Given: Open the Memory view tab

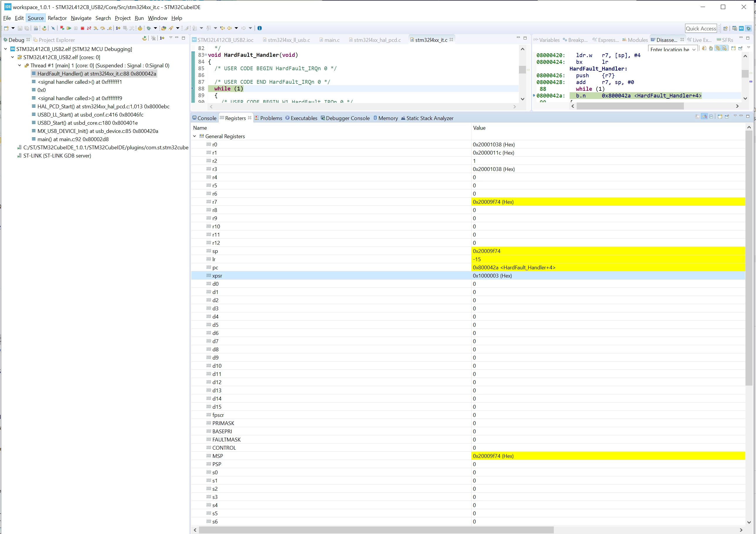Looking at the screenshot, I should [x=386, y=118].
